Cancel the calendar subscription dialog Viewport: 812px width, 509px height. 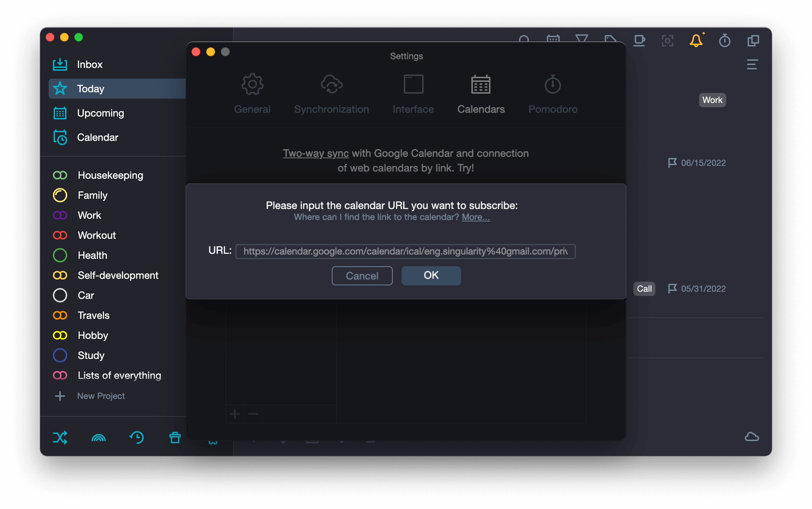(x=362, y=276)
